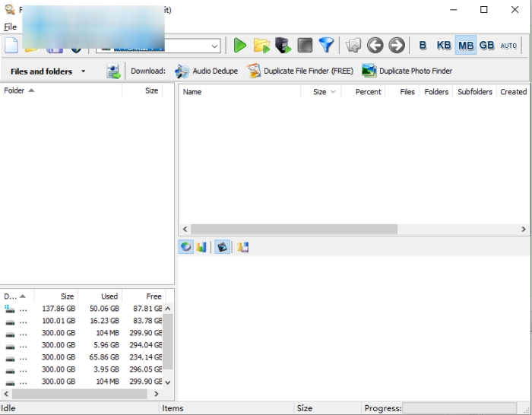Open the path combo box dropdown arrow
Image resolution: width=532 pixels, height=415 pixels.
[214, 46]
